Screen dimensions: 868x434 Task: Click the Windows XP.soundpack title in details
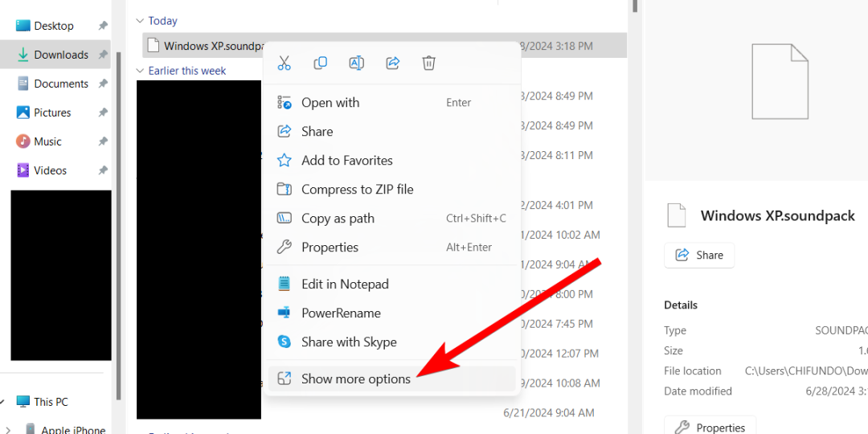click(778, 215)
